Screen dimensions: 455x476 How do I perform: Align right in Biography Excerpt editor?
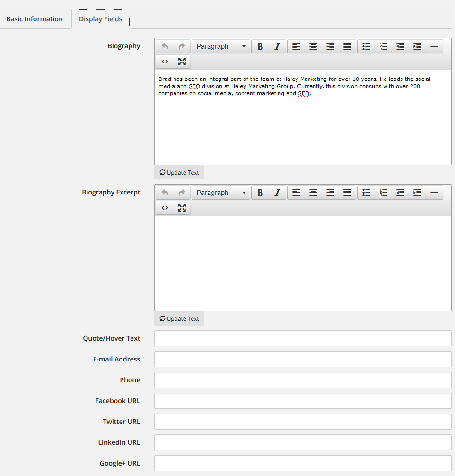(x=330, y=193)
